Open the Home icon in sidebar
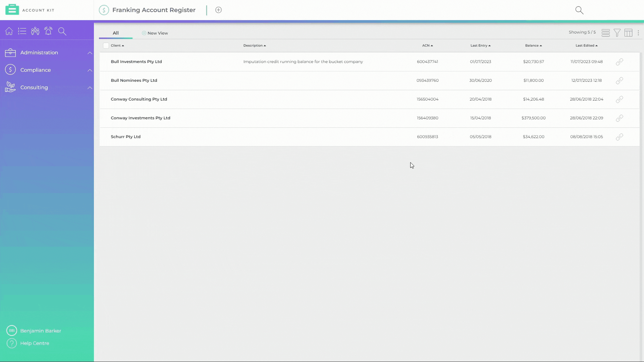The height and width of the screenshot is (362, 644). tap(9, 31)
